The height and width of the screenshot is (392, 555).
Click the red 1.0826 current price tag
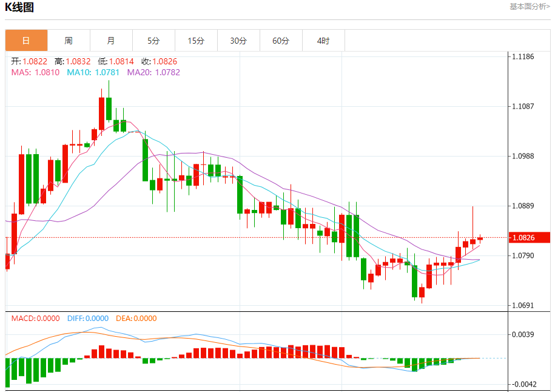529,238
